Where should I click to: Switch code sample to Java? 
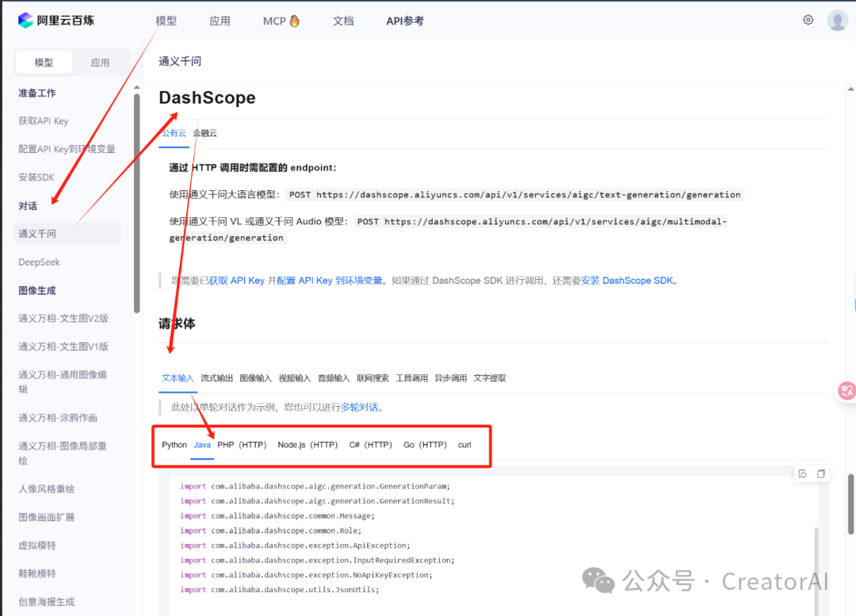click(x=202, y=445)
